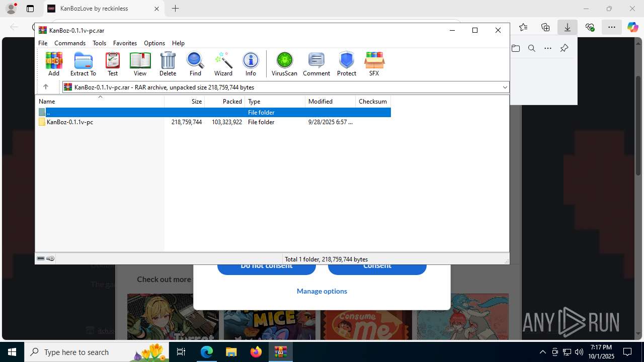Click the Consent button on the page

click(x=377, y=269)
